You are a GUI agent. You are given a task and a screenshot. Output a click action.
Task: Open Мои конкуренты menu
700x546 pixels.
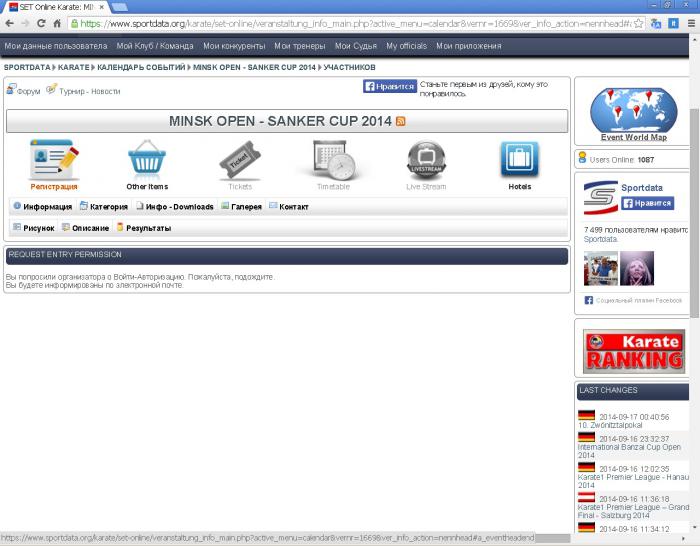[234, 46]
